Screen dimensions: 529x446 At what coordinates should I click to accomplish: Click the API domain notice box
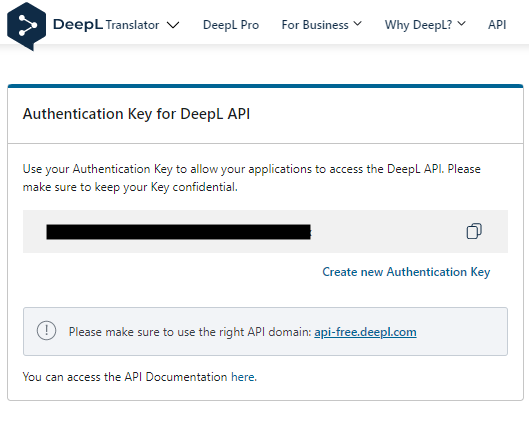(265, 331)
